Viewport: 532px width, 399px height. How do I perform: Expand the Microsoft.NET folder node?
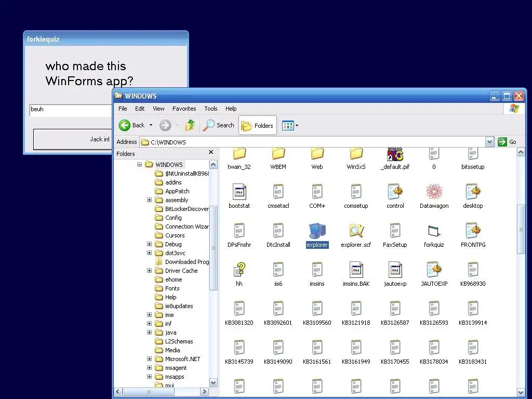149,358
